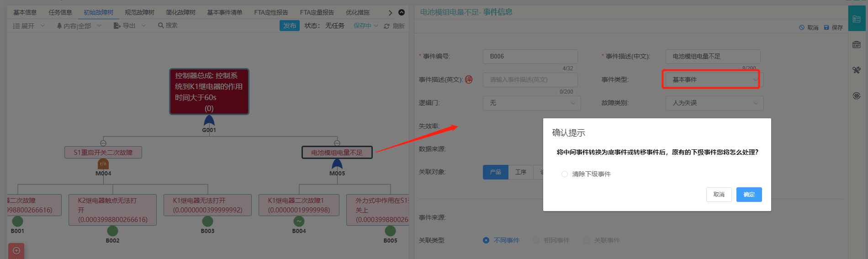Click the red translate icon beside English description
This screenshot has width=868, height=259.
469,79
